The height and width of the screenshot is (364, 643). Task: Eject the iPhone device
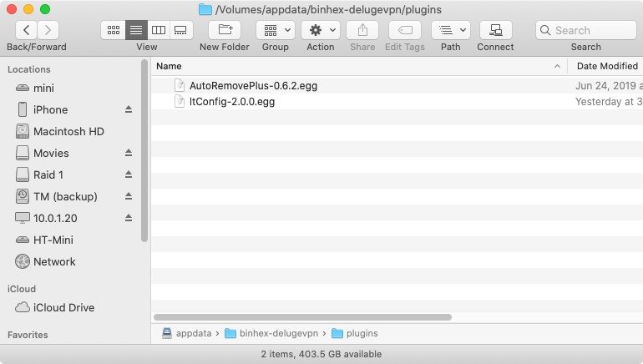point(129,109)
